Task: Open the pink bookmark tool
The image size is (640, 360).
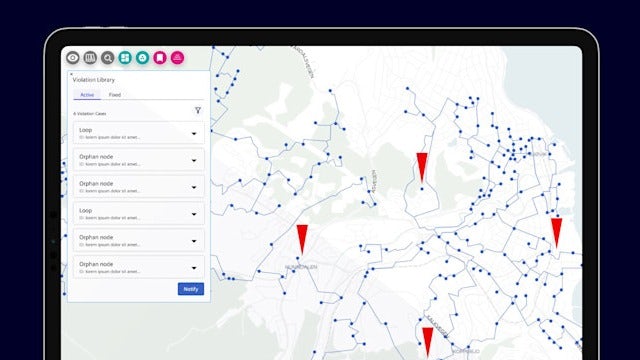Action: [160, 58]
